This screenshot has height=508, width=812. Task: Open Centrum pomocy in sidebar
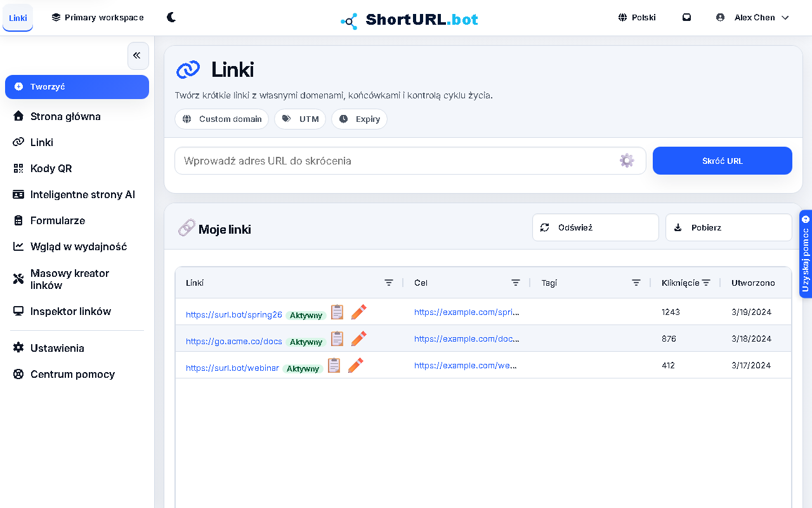pyautogui.click(x=77, y=374)
